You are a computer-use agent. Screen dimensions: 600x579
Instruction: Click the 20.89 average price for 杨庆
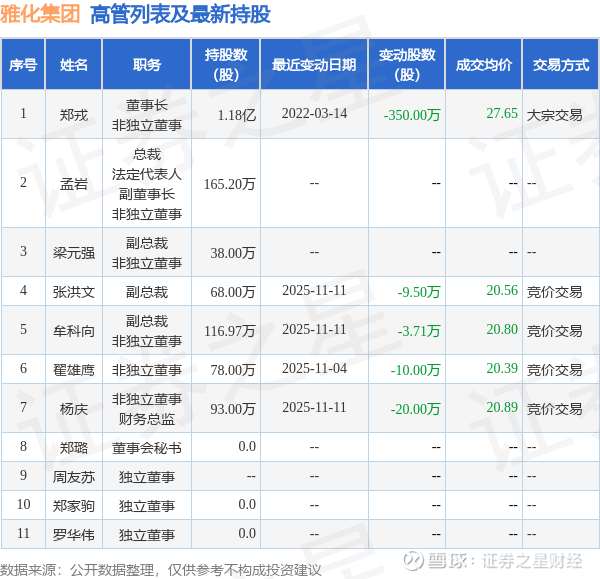point(502,408)
